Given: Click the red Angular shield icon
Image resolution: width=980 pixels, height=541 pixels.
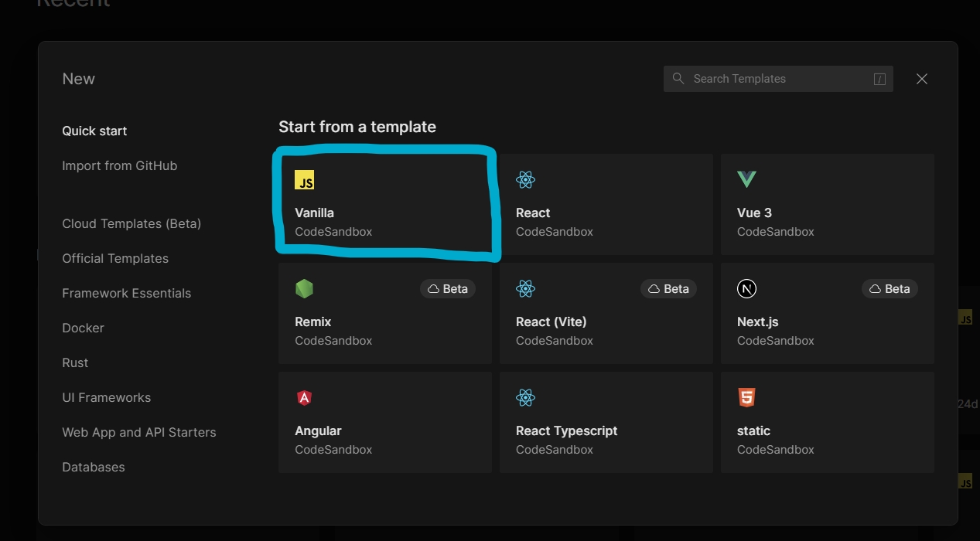Looking at the screenshot, I should point(304,398).
